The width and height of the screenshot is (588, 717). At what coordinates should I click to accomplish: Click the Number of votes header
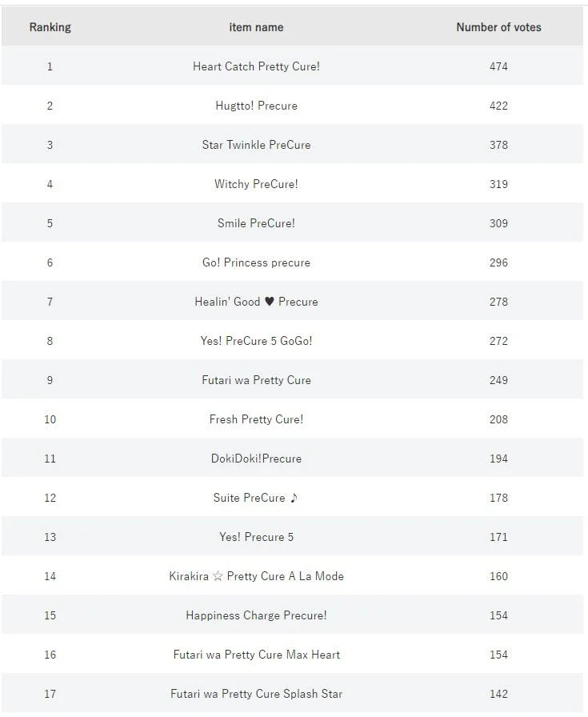tap(498, 27)
